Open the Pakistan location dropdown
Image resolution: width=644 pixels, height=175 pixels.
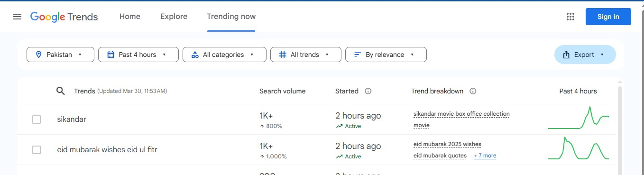pos(60,55)
